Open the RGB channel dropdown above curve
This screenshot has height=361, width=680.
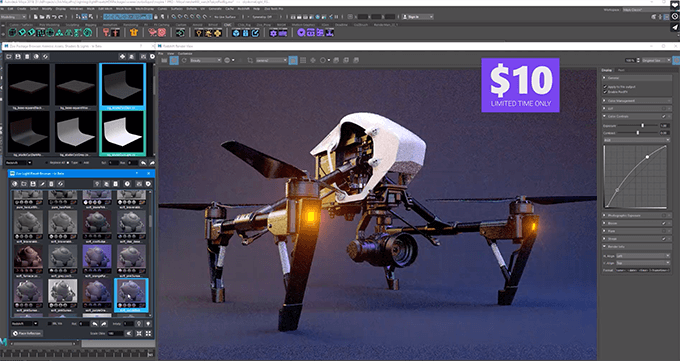click(637, 140)
